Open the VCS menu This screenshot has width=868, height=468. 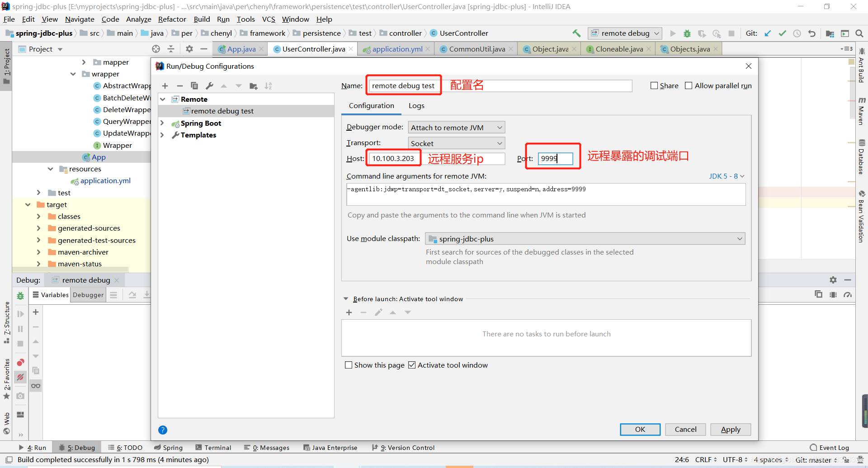coord(269,19)
